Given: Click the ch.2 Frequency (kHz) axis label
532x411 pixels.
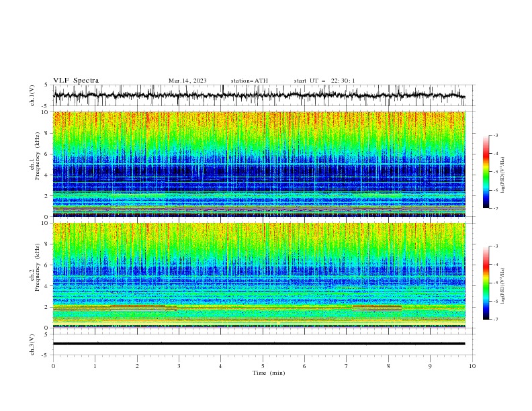Looking at the screenshot, I should (34, 267).
